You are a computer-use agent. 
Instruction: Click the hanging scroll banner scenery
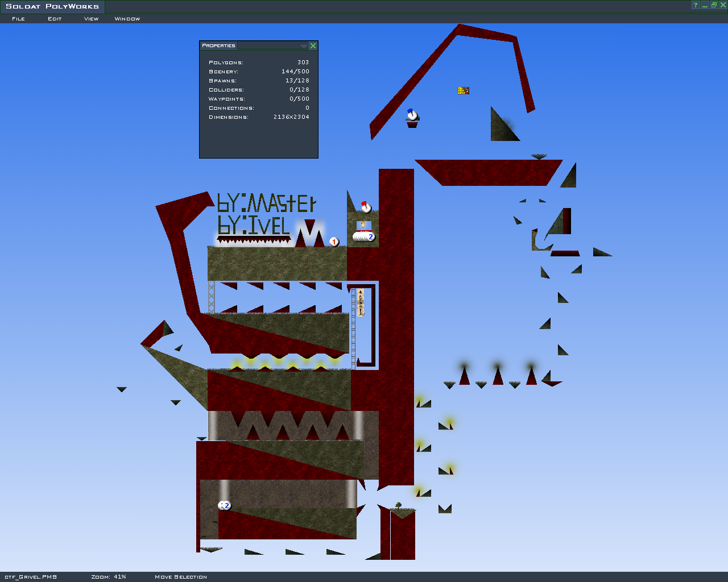[x=360, y=302]
